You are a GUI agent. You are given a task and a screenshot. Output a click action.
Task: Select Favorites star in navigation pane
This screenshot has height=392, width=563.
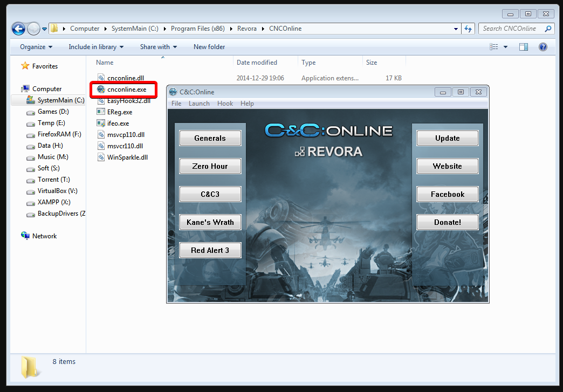pyautogui.click(x=25, y=66)
